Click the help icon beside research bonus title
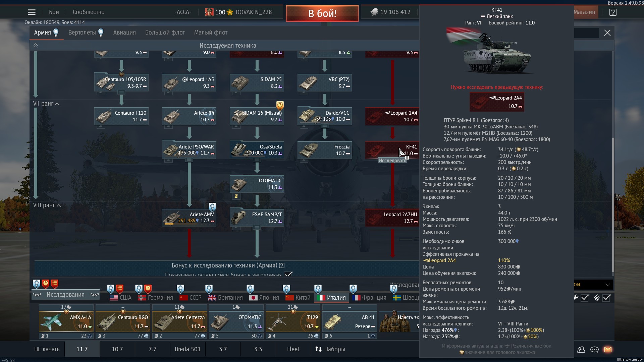This screenshot has height=362, width=644. [x=282, y=265]
